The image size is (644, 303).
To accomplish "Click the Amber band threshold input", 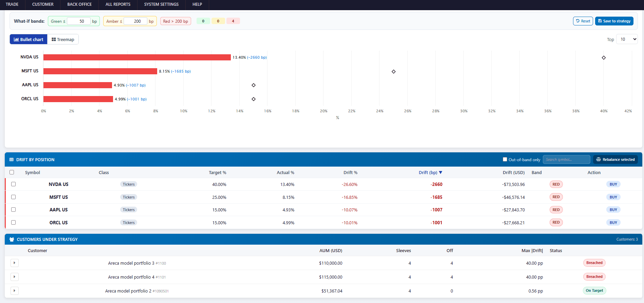I will click(135, 21).
